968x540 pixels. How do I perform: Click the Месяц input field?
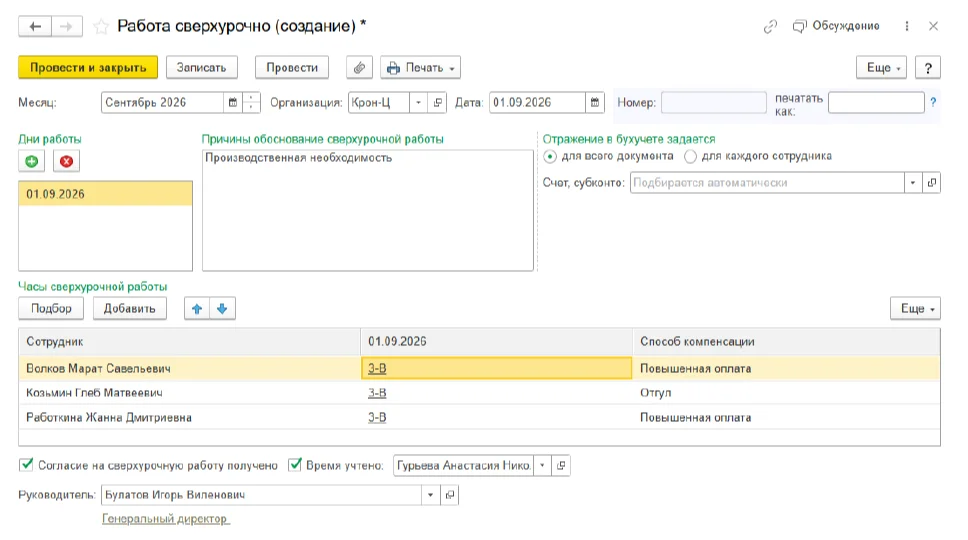[x=163, y=102]
